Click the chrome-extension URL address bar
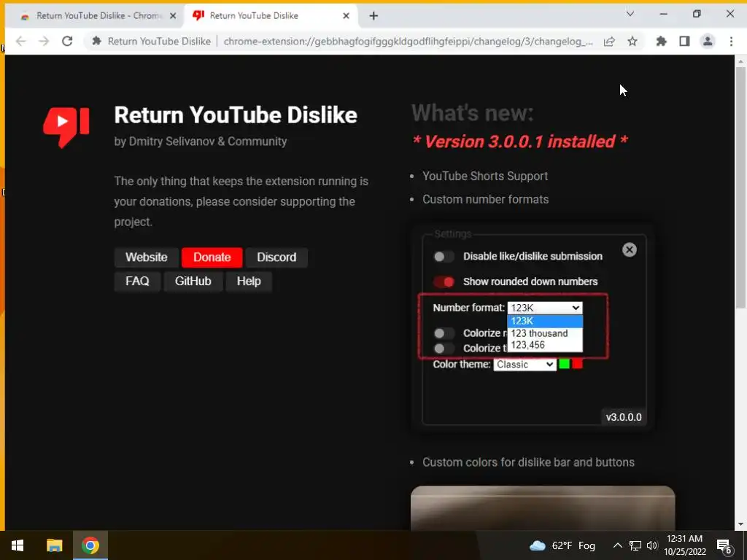Viewport: 747px width, 560px height. point(408,42)
